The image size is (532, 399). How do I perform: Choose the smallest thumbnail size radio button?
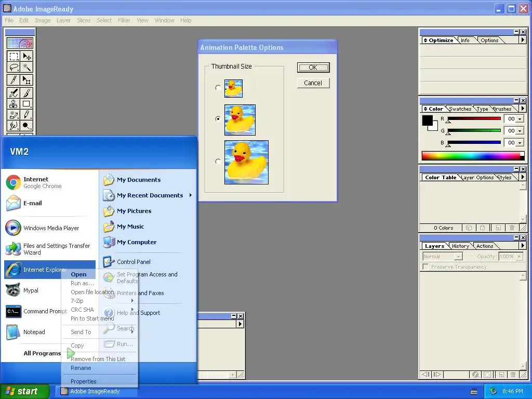(x=218, y=88)
